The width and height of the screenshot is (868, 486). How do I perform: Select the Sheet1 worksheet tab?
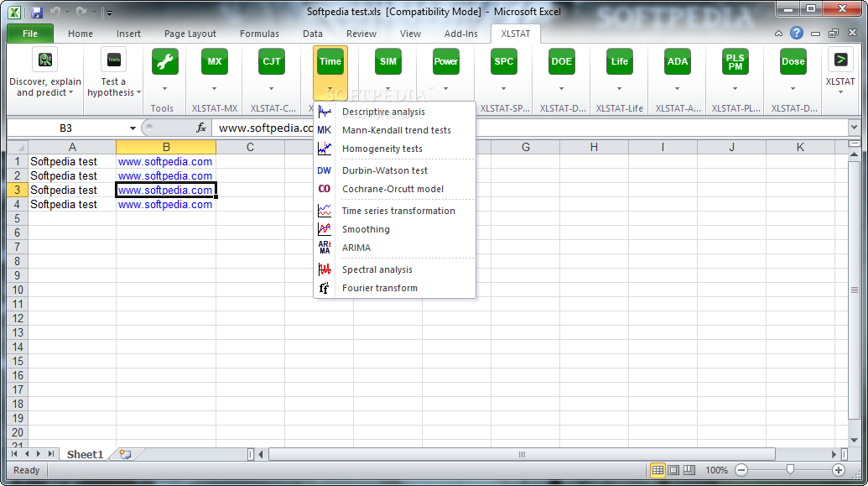86,454
